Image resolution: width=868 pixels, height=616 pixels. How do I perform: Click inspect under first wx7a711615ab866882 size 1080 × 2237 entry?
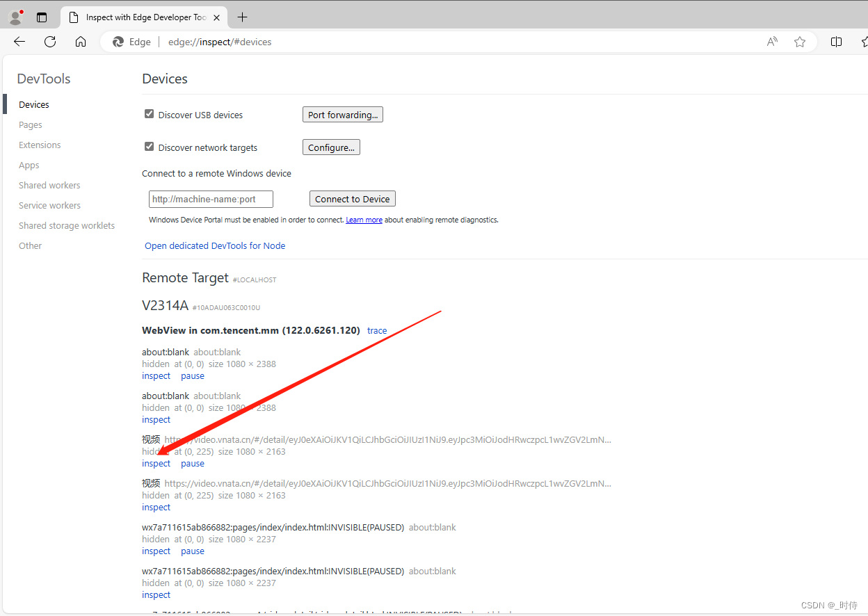click(x=156, y=551)
